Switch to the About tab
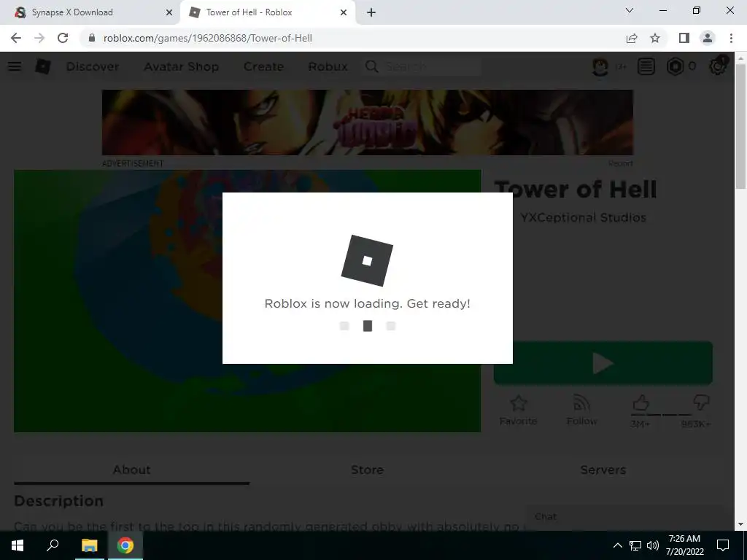Screen dimensions: 747x560 pos(131,470)
